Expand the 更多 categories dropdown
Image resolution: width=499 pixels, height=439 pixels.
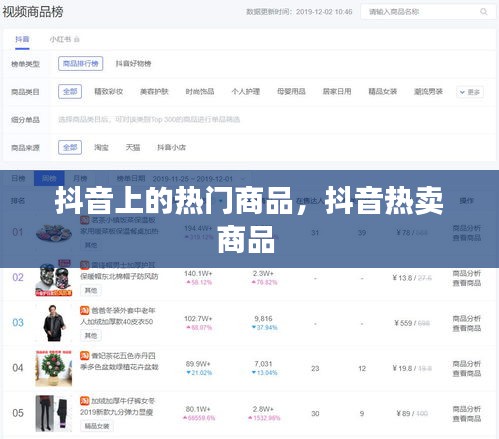[x=470, y=92]
